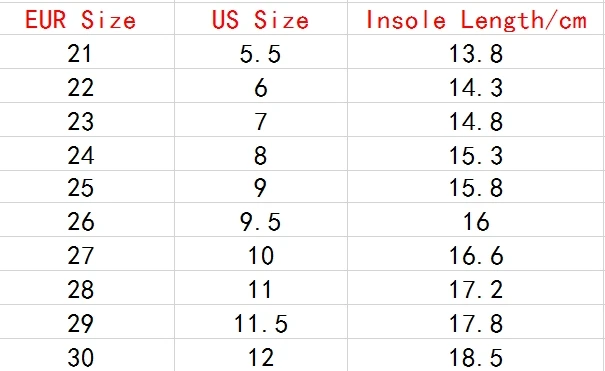Select the US Size header cell
Viewport: 605px width, 371px height.
point(261,19)
